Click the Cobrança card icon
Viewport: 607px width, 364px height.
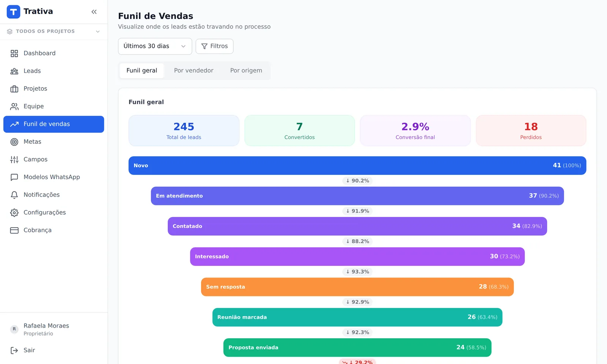point(14,230)
